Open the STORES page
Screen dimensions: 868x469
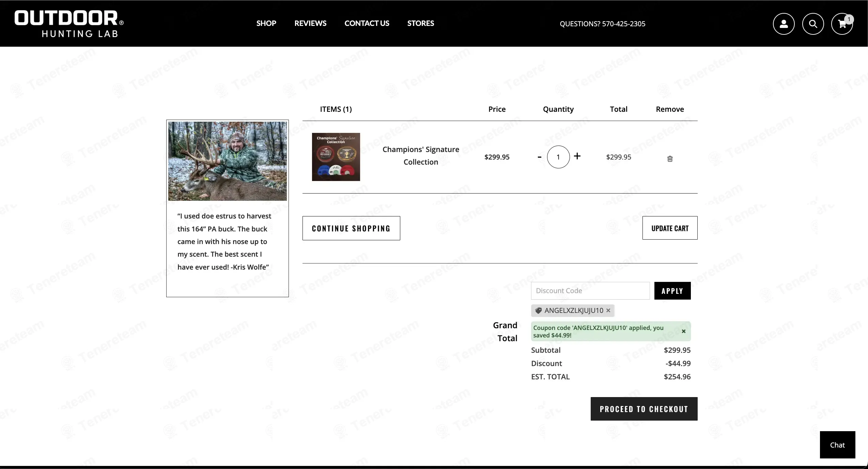tap(420, 23)
